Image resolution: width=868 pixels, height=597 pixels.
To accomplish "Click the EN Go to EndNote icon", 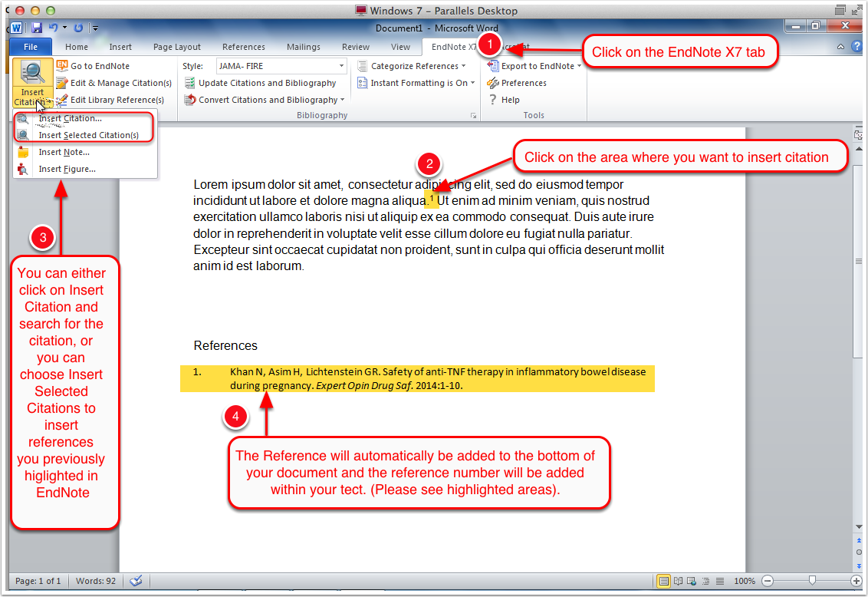I will [x=62, y=65].
